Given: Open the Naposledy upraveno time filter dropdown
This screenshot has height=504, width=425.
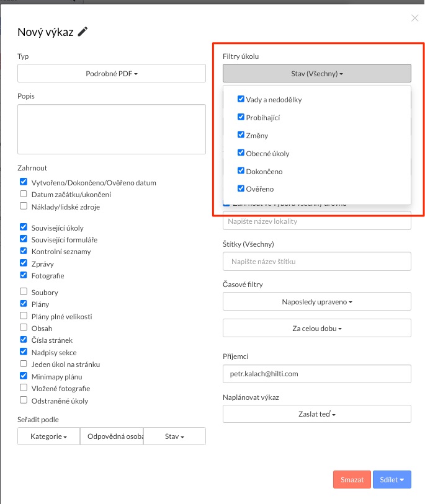Looking at the screenshot, I should coord(316,301).
